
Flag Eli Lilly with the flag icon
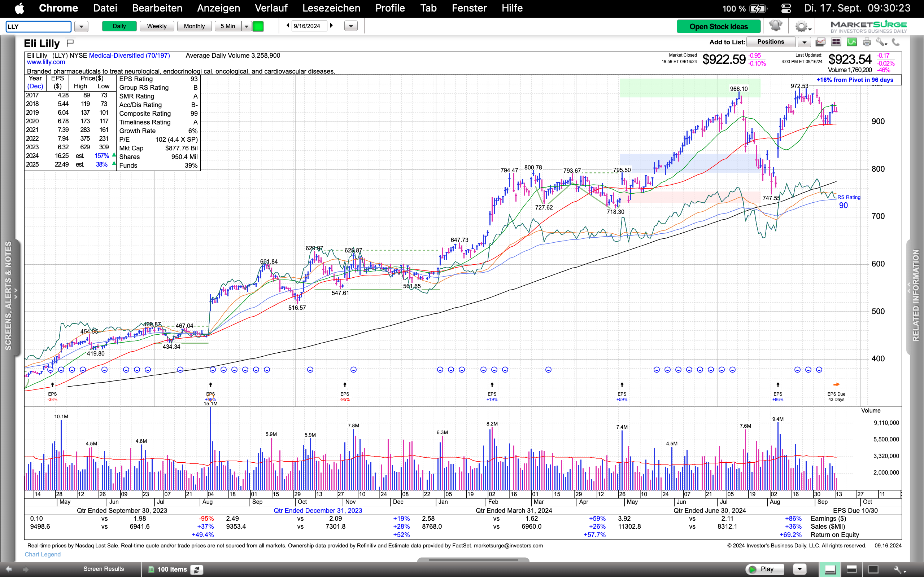click(70, 43)
